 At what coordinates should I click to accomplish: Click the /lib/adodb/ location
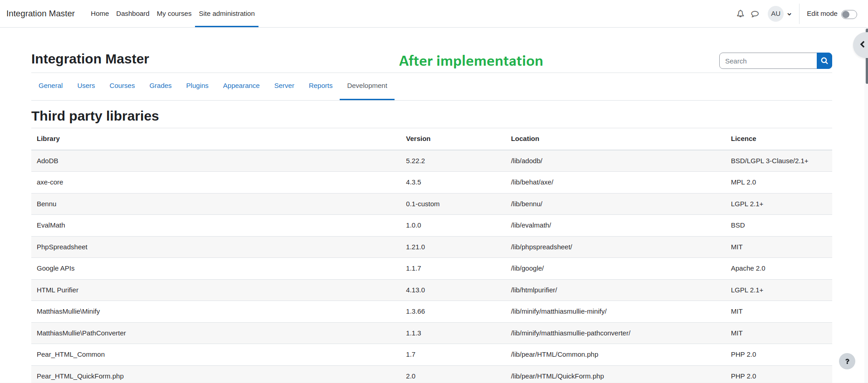(527, 161)
